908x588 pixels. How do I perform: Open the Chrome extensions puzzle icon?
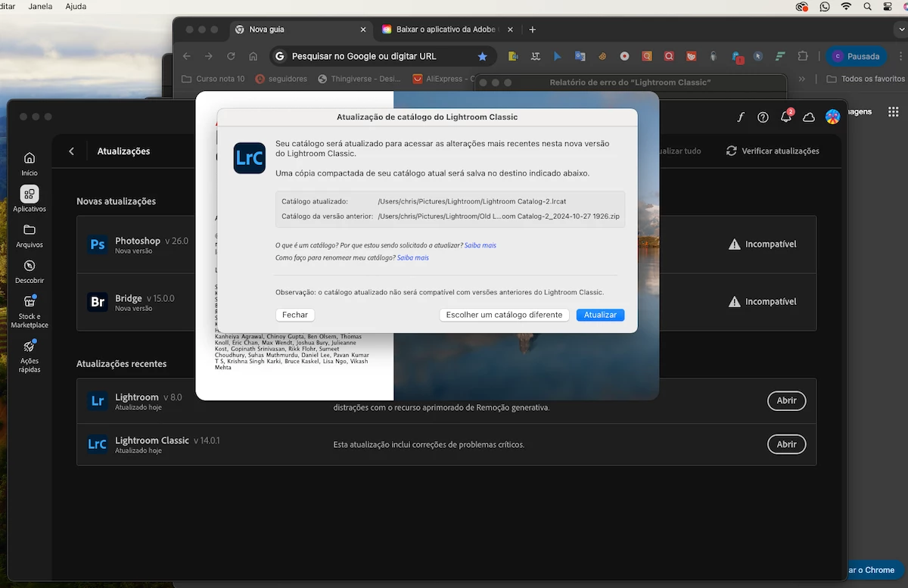click(803, 56)
